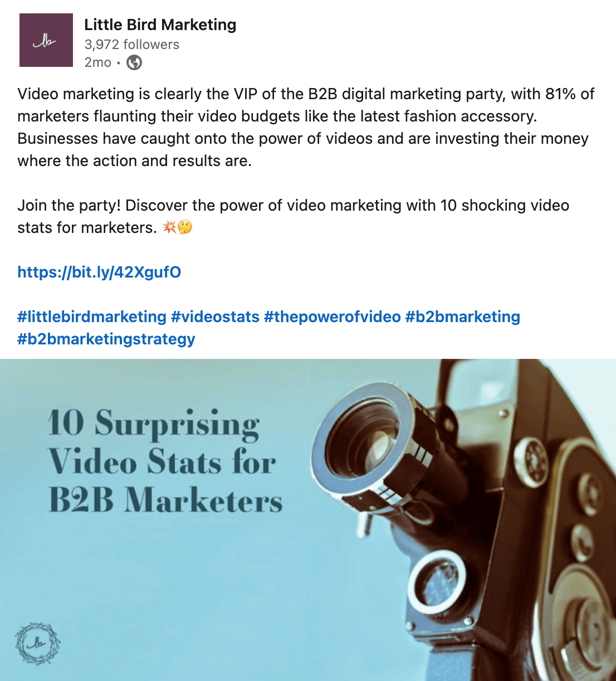616x681 pixels.
Task: Click the small lower camera viewfinder lens
Action: tap(437, 581)
